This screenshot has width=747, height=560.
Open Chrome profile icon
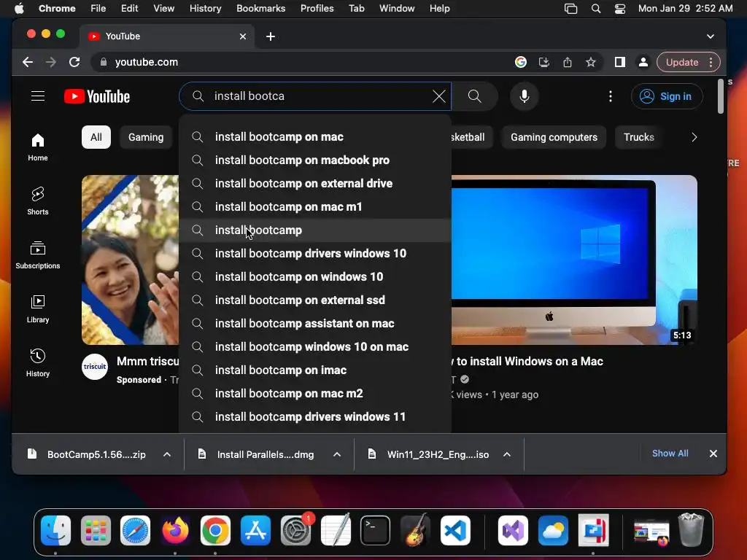[x=643, y=62]
